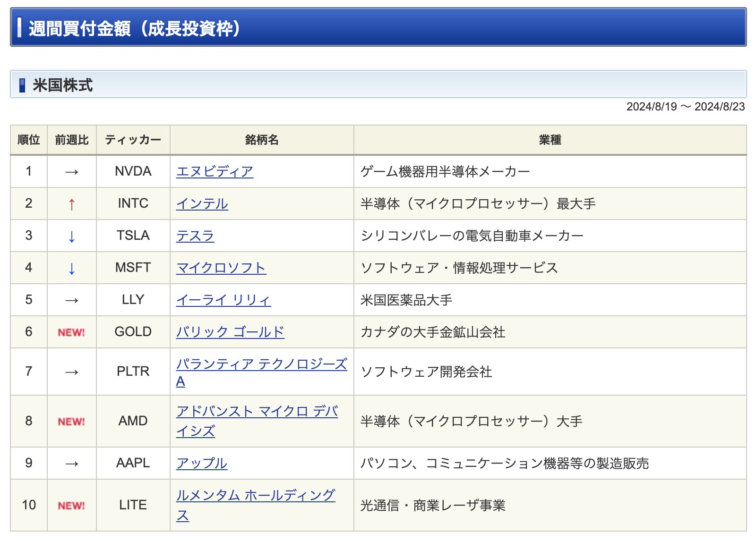Open the マイクロソフト stock link
756x541 pixels.
[x=221, y=268]
